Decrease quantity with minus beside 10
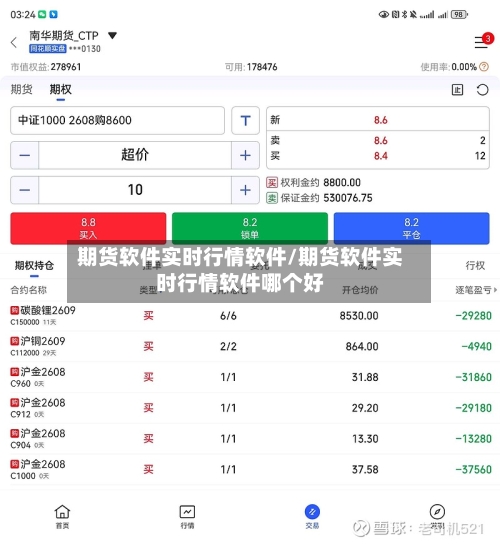500x544 pixels. [24, 190]
